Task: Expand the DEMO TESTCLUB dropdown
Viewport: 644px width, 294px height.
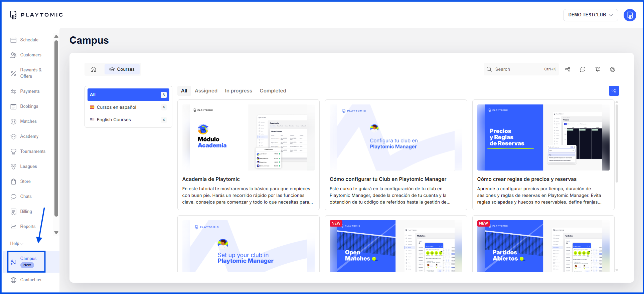Action: [x=590, y=15]
